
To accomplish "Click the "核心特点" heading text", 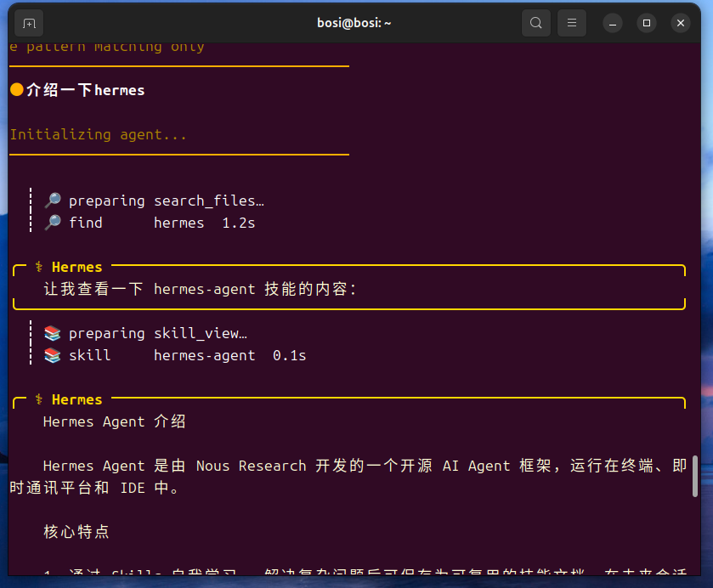I will [x=76, y=532].
